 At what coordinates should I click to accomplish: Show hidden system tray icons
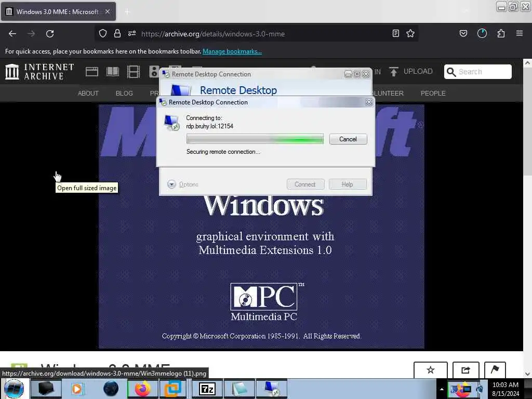[x=442, y=389]
